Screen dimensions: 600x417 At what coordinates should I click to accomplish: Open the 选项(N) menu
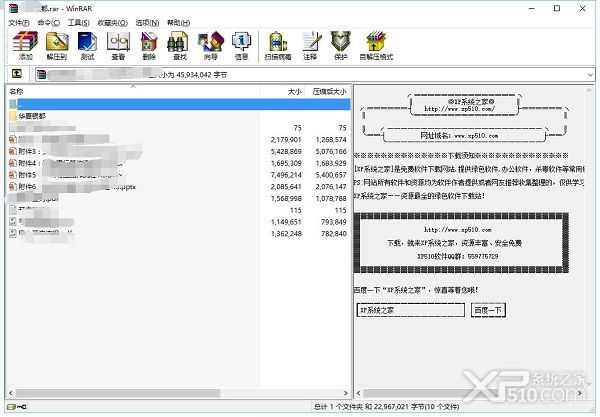click(147, 23)
